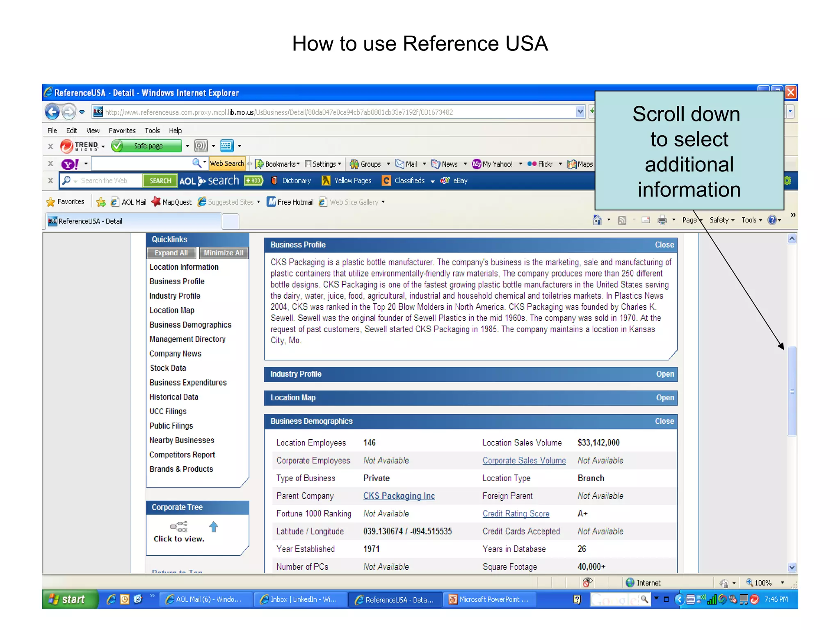Click the Yahoo! toolbar logo

pyautogui.click(x=70, y=164)
